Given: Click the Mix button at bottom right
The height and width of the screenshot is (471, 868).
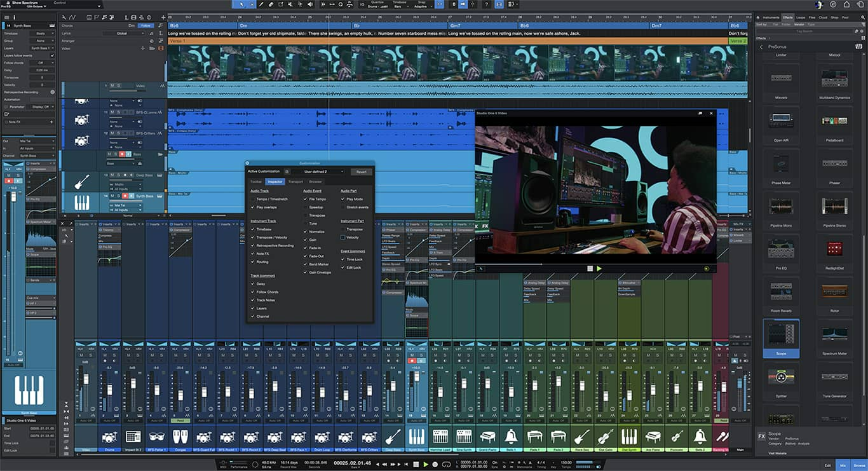Looking at the screenshot, I should coord(842,465).
